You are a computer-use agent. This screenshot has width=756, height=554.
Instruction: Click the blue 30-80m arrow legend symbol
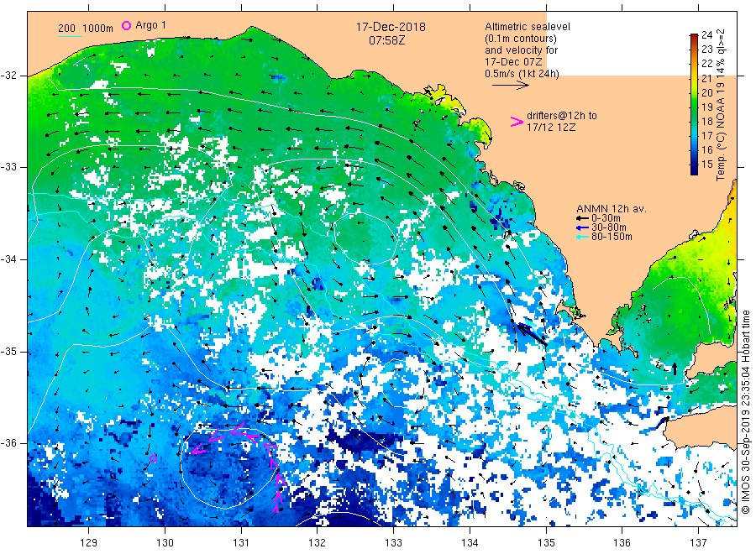pos(582,227)
